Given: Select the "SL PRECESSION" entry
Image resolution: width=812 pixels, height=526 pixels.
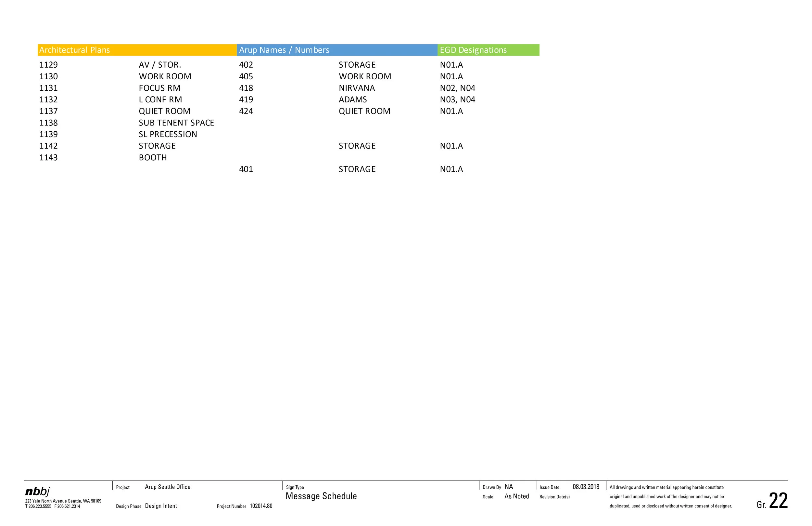Looking at the screenshot, I should pos(168,135).
